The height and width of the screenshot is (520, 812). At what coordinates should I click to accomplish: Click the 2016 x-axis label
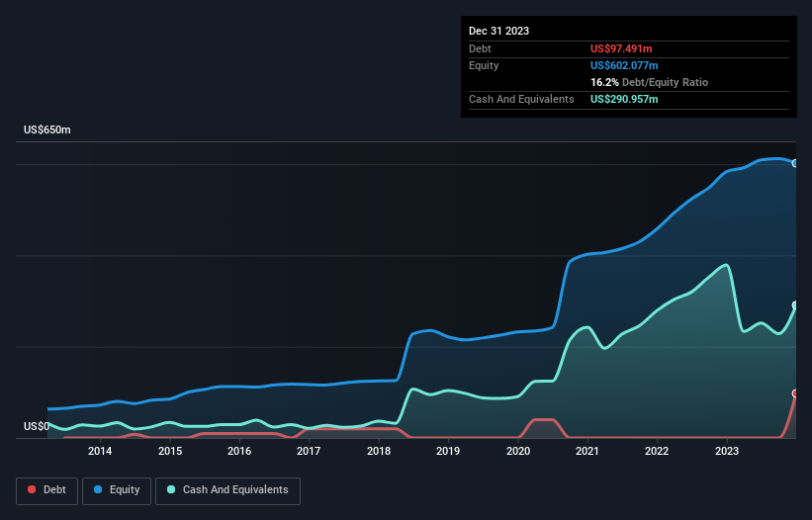point(239,451)
